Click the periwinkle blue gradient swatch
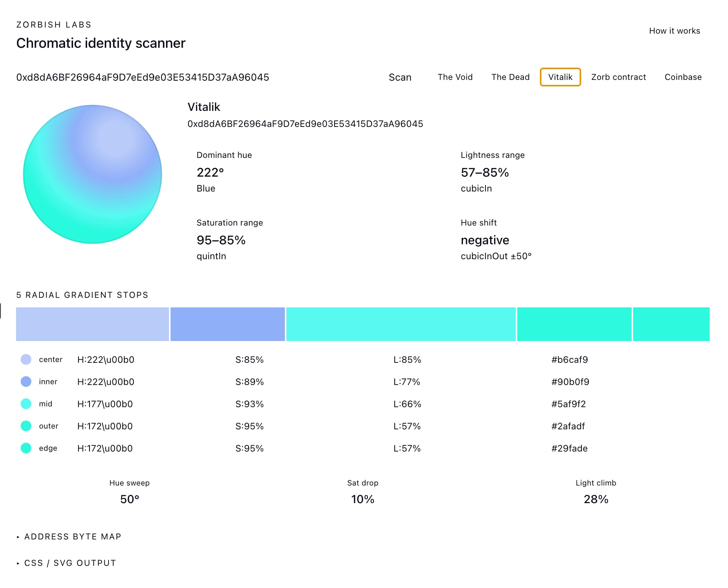This screenshot has height=588, width=728. (x=227, y=324)
